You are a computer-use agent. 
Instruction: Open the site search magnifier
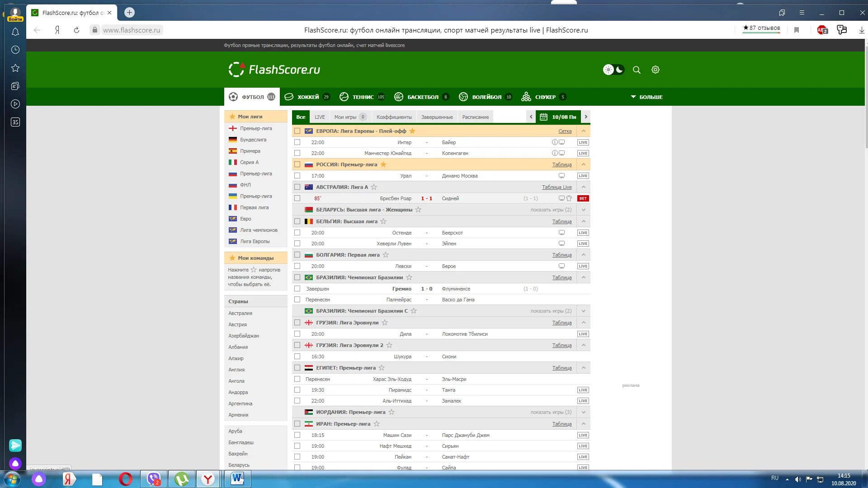click(637, 70)
